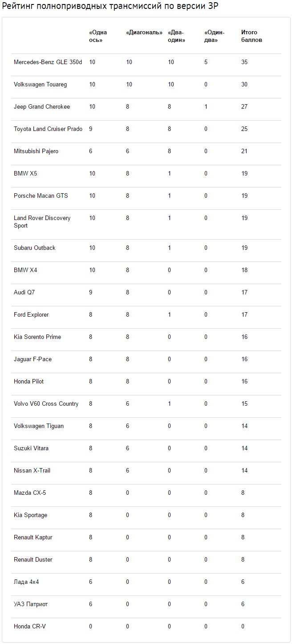Select the Honda CR-V row name
Image resolution: width=292 pixels, height=644 pixels.
point(30,627)
